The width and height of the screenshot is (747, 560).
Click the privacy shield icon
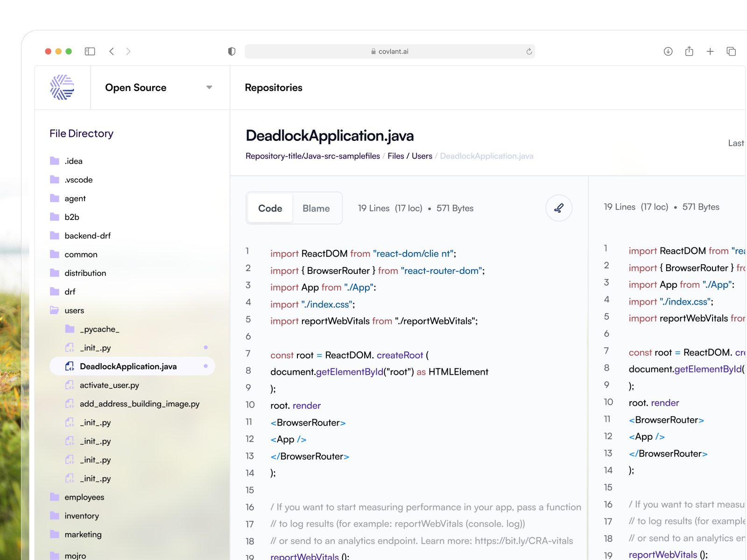232,51
